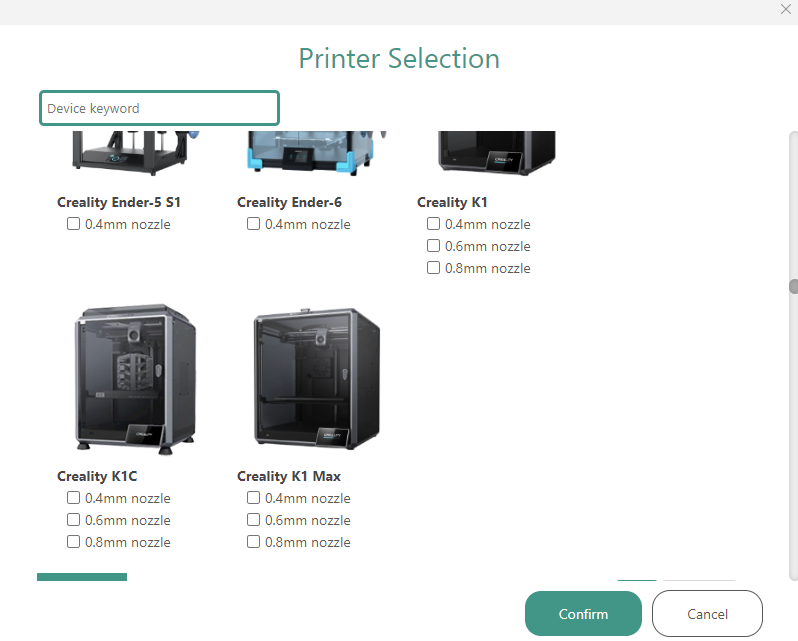798x641 pixels.
Task: Click the Creality K1 title text
Action: click(x=452, y=202)
